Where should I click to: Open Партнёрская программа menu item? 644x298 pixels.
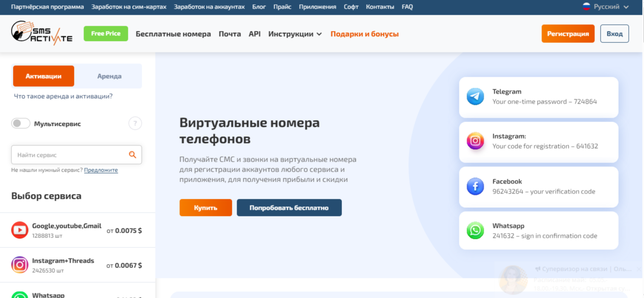(47, 7)
